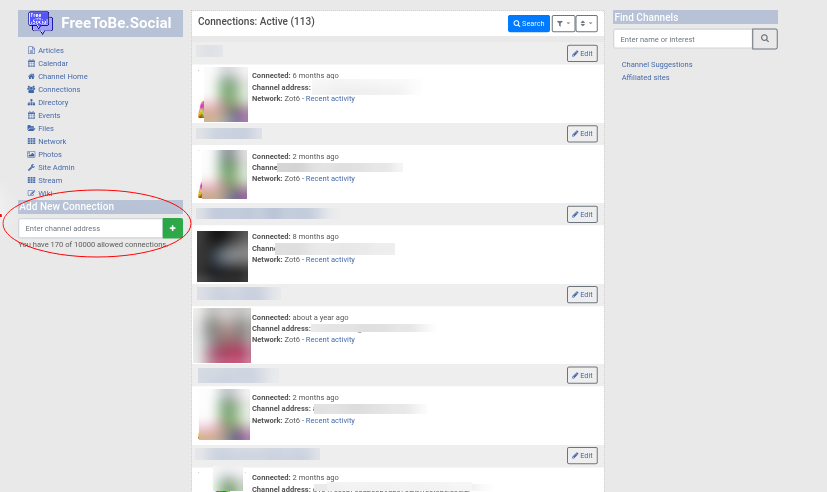Click the Directory sitemap icon

click(x=31, y=102)
